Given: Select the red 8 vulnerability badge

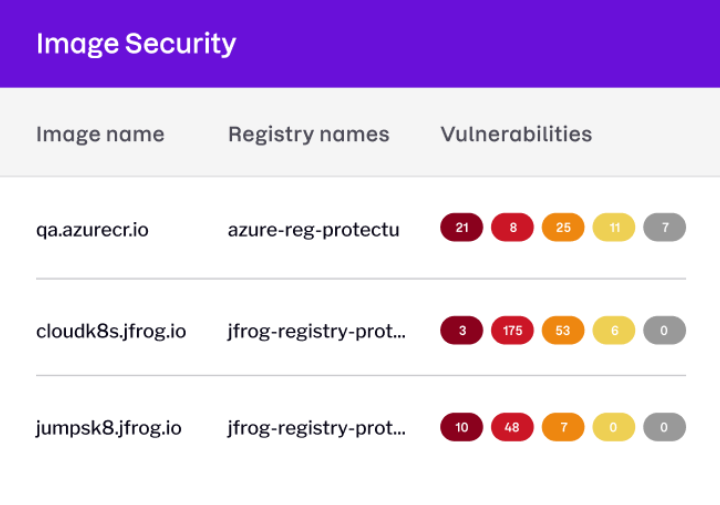Looking at the screenshot, I should coord(512,227).
